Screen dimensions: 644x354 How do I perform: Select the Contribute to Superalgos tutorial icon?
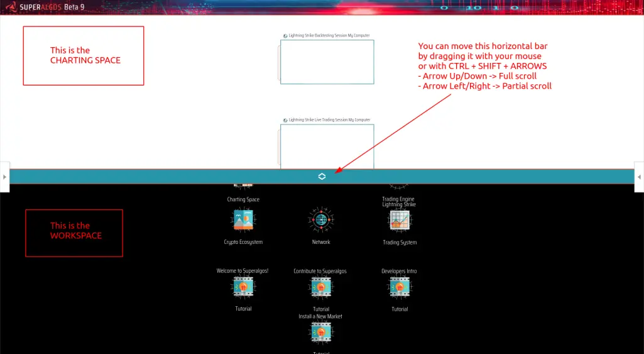coord(321,287)
